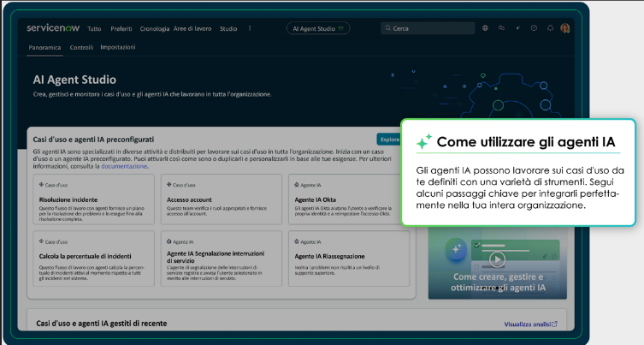
Task: Open the user profile avatar
Action: pyautogui.click(x=565, y=28)
